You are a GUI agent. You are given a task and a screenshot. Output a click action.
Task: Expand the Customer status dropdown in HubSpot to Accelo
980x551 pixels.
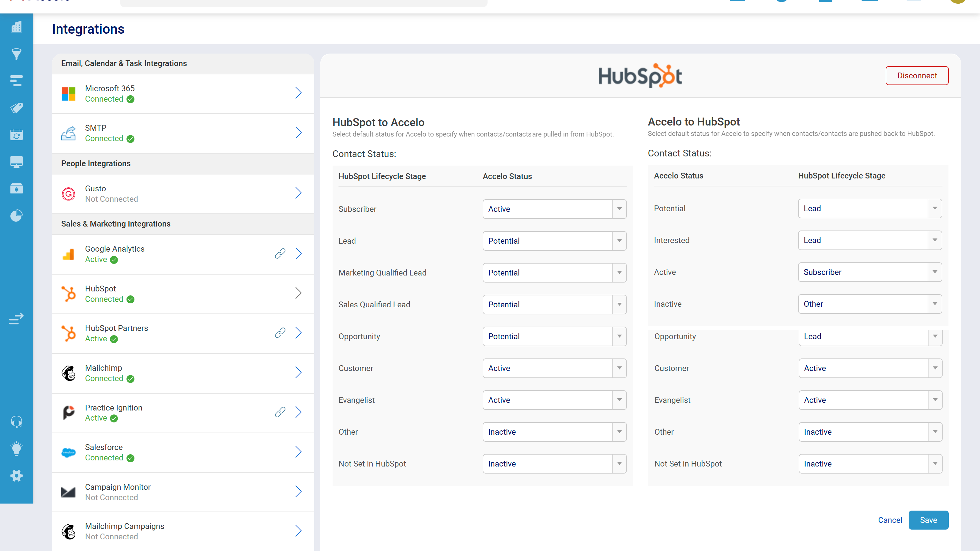(554, 368)
